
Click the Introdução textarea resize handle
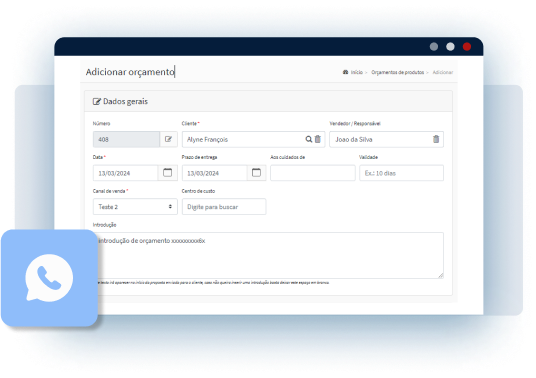click(441, 275)
